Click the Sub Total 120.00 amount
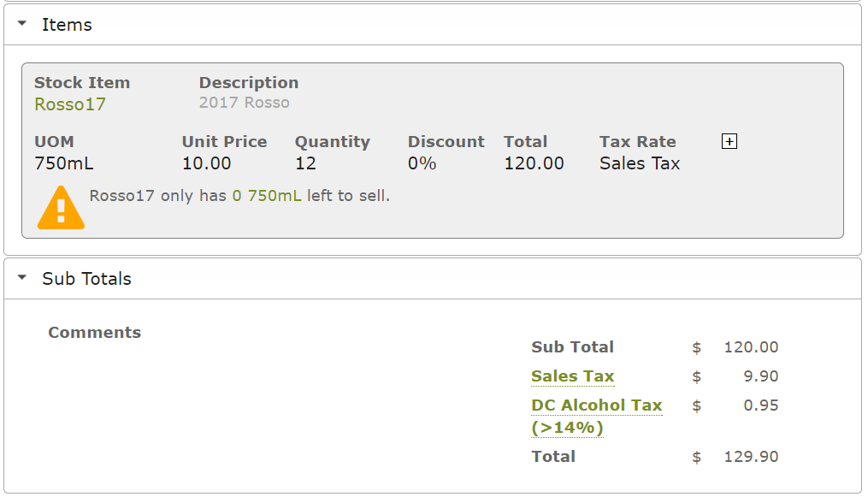 coord(751,347)
